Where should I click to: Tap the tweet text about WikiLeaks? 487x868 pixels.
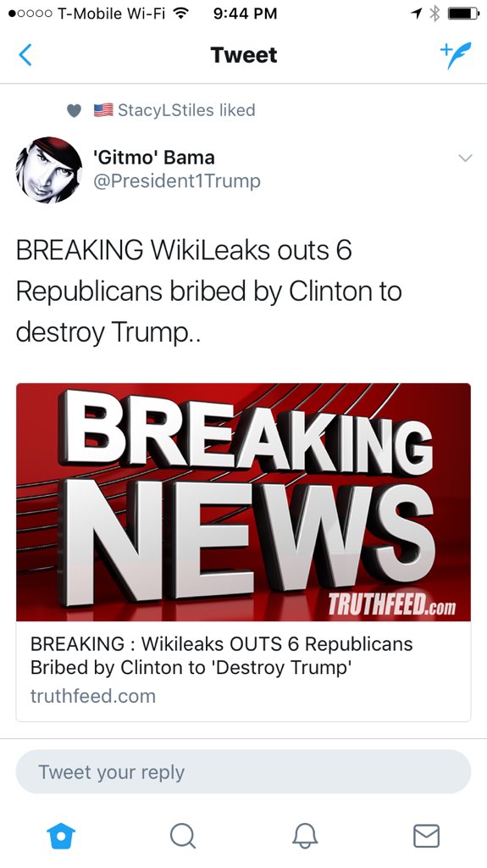point(209,292)
